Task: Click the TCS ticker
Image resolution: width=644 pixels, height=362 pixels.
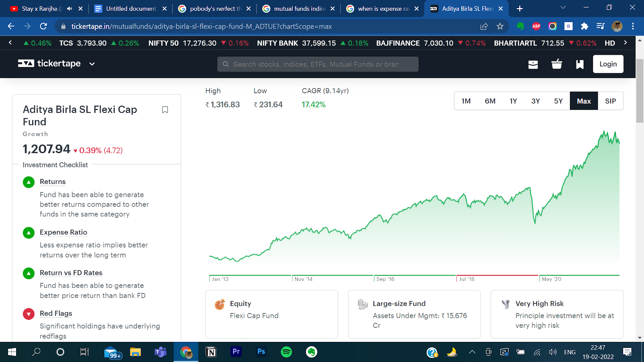Action: click(x=99, y=43)
